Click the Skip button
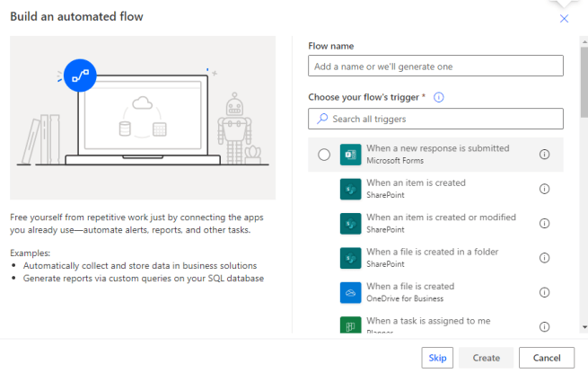588x373 pixels. (x=437, y=358)
